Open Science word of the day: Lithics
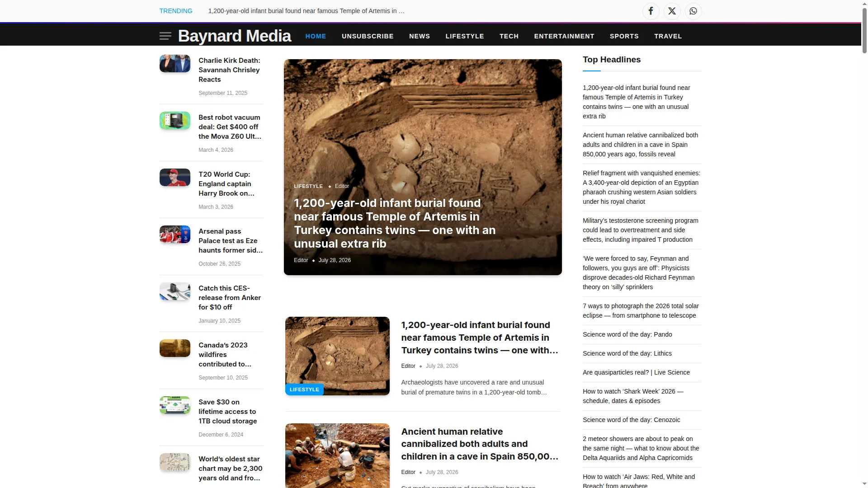 click(x=627, y=353)
